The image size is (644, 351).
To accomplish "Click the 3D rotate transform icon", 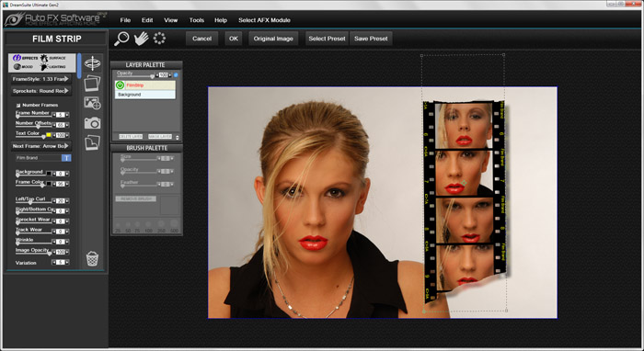I will (92, 63).
